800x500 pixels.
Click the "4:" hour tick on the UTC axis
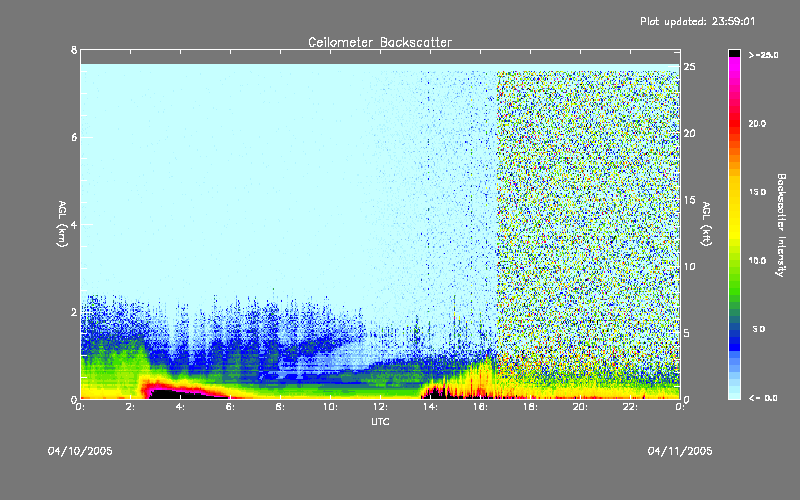[x=181, y=407]
